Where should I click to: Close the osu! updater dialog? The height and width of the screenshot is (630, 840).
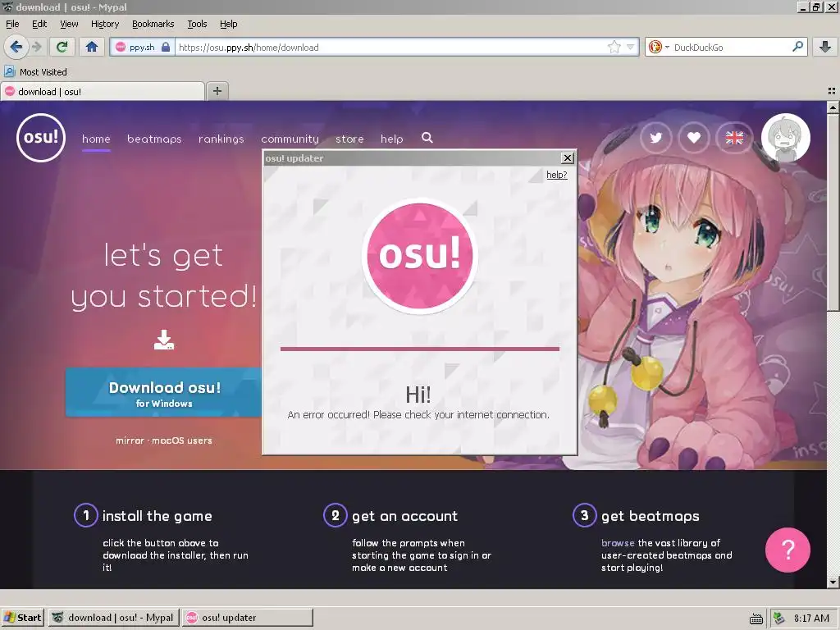(x=568, y=158)
